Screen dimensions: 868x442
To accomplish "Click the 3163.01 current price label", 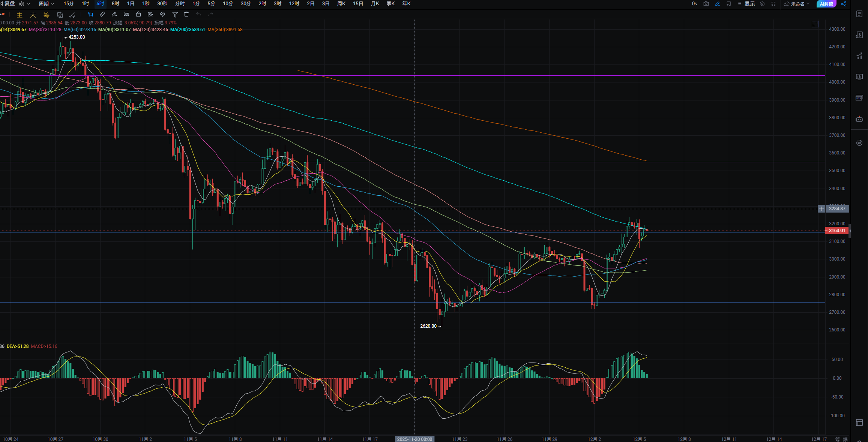I will (x=837, y=231).
